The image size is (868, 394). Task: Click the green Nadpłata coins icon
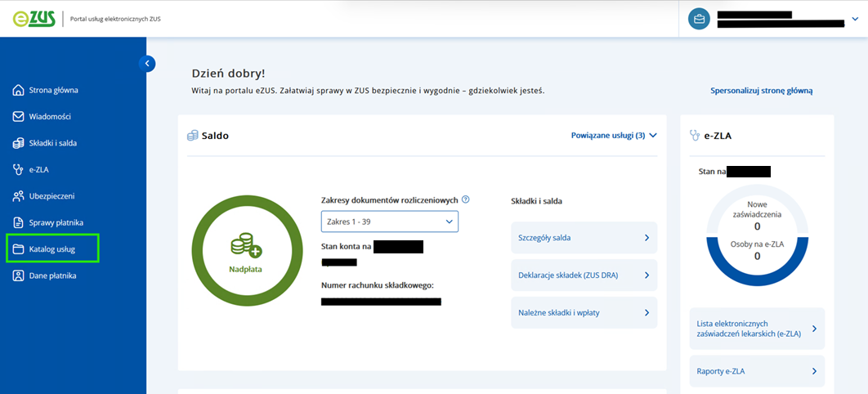(x=245, y=245)
